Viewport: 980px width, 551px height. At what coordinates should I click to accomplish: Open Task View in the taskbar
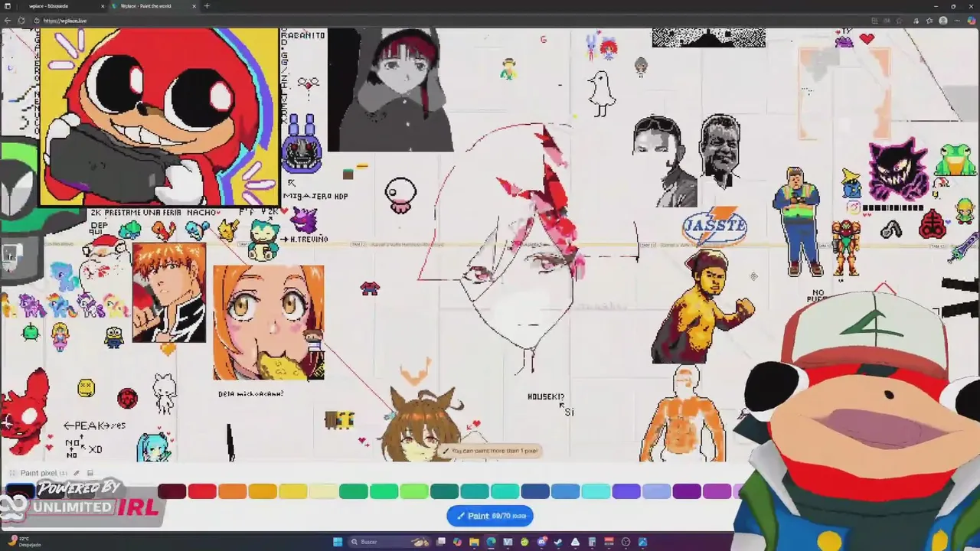coord(440,542)
